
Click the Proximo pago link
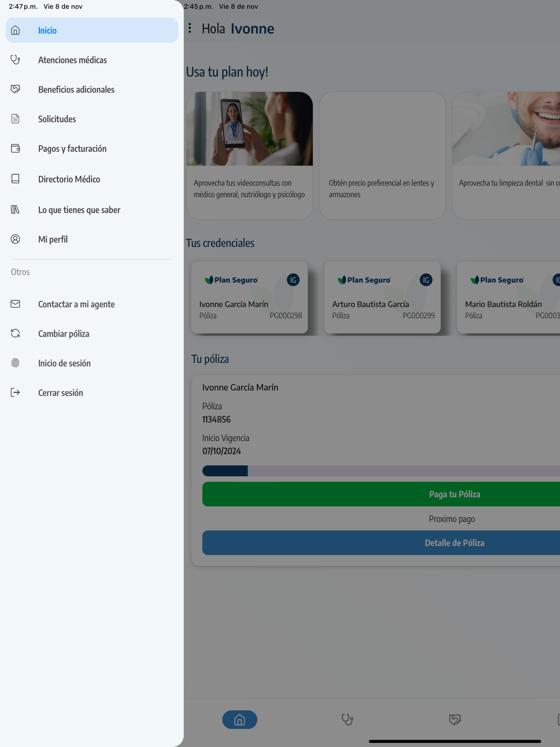452,519
